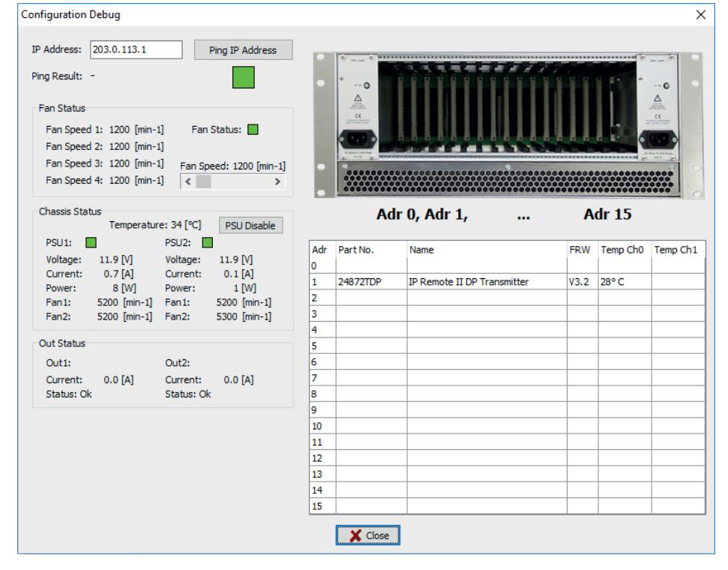Click the green ping result indicator square
This screenshot has height=570, width=728.
[243, 77]
